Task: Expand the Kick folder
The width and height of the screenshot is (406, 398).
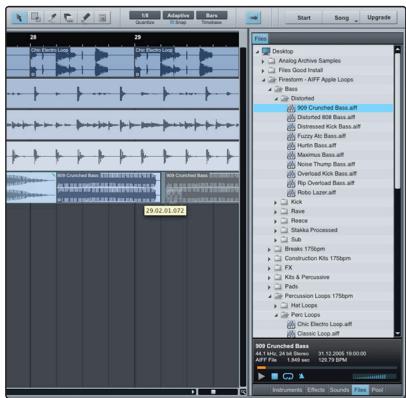Action: pyautogui.click(x=276, y=202)
